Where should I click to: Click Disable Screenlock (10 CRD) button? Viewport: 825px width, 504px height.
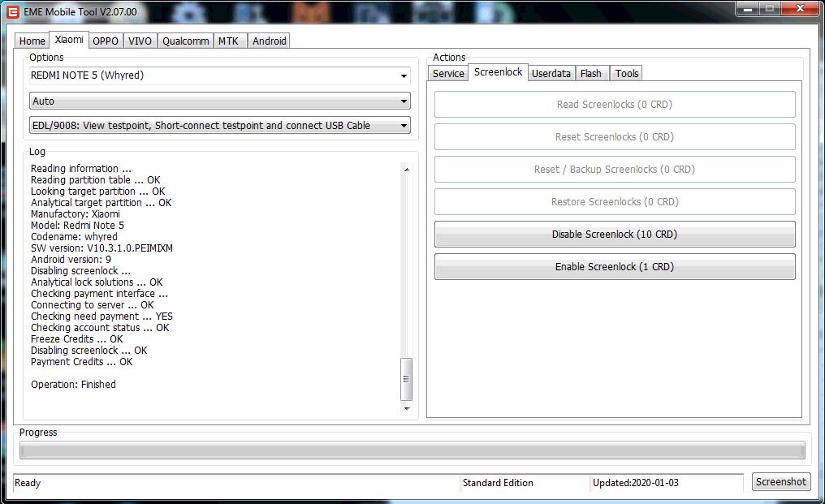[615, 234]
